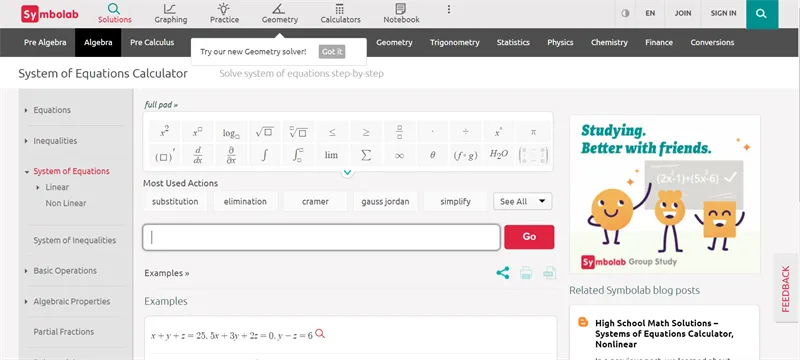The image size is (800, 360).
Task: Insert x squared symbol
Action: pyautogui.click(x=164, y=132)
